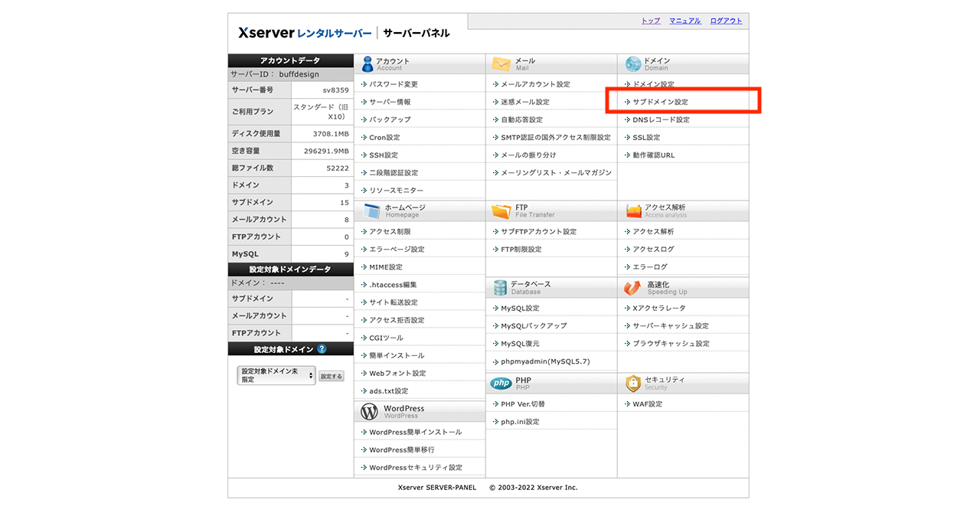
Task: Click the ログアウト link
Action: (x=726, y=21)
